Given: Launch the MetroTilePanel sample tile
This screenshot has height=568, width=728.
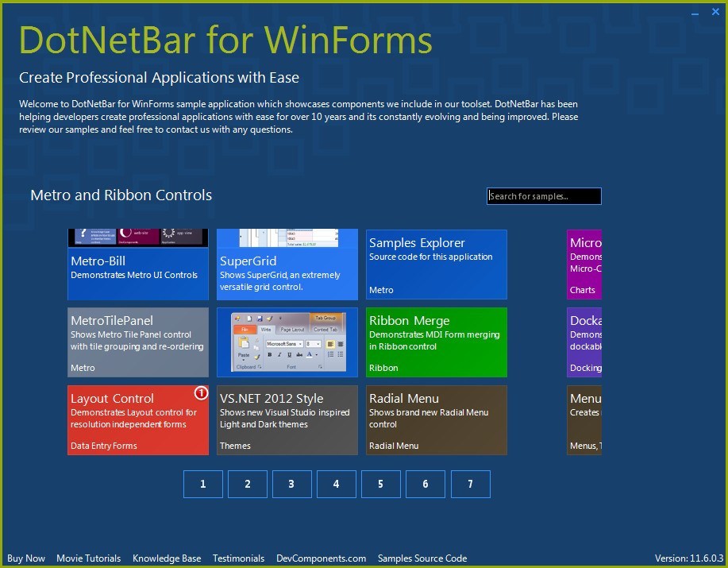Looking at the screenshot, I should pos(138,342).
